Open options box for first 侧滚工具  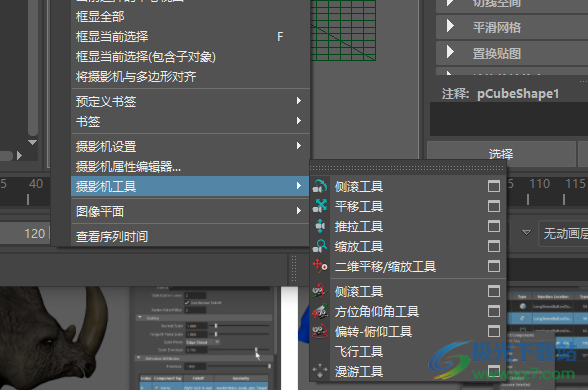(494, 186)
